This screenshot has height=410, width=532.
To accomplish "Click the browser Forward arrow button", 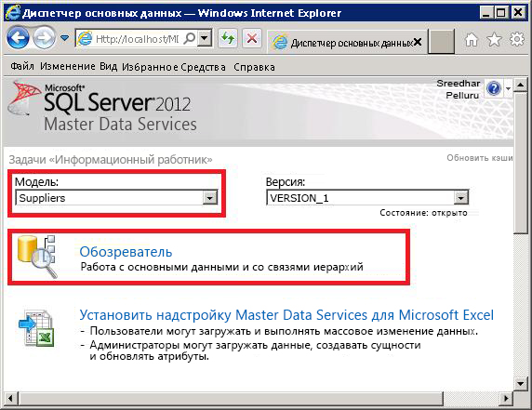I will [44, 38].
